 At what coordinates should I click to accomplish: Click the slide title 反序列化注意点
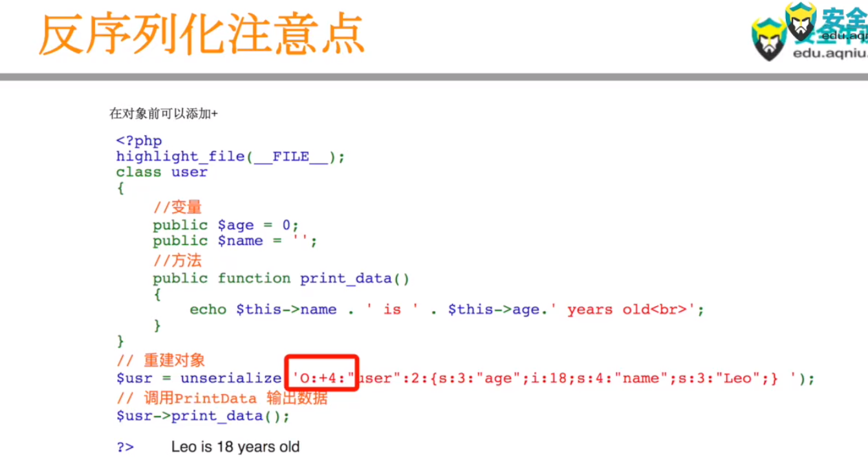click(x=201, y=34)
